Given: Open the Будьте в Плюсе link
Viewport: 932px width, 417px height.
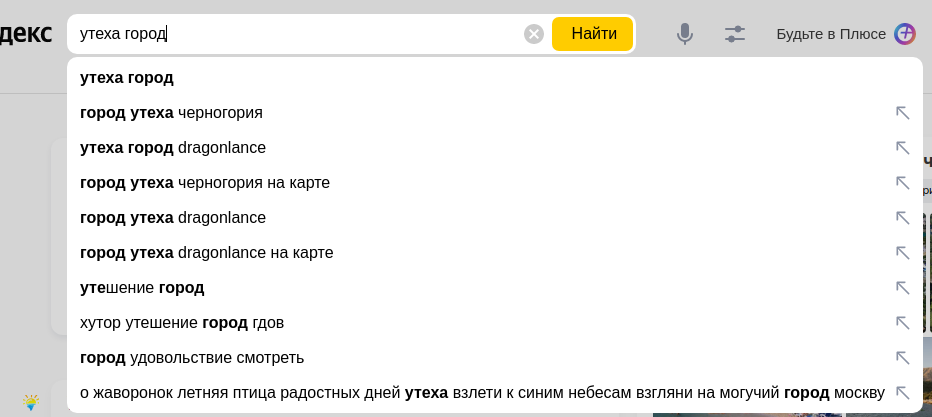Looking at the screenshot, I should [831, 34].
